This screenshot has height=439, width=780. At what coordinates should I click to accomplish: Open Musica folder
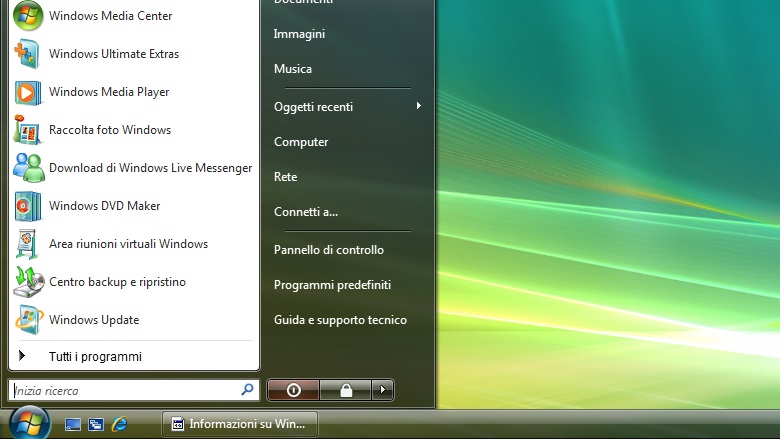(x=292, y=69)
